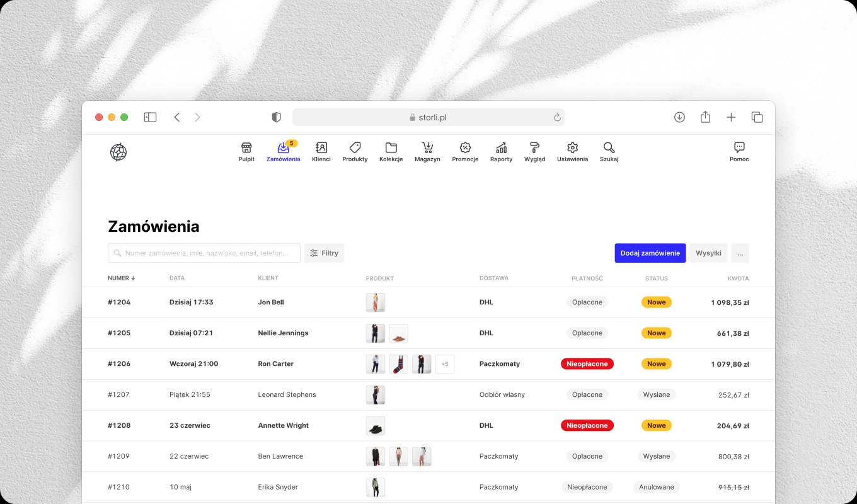
Task: Click the KWOTA column header
Action: [x=738, y=278]
